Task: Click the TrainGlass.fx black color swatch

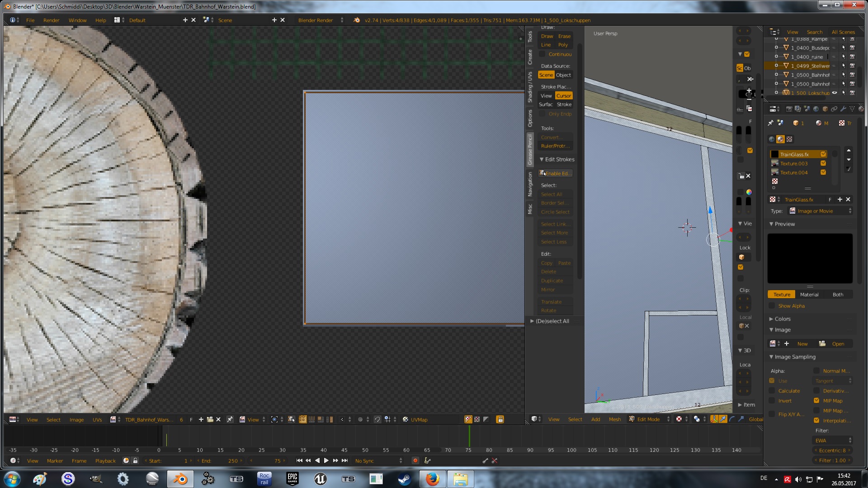Action: pos(775,154)
